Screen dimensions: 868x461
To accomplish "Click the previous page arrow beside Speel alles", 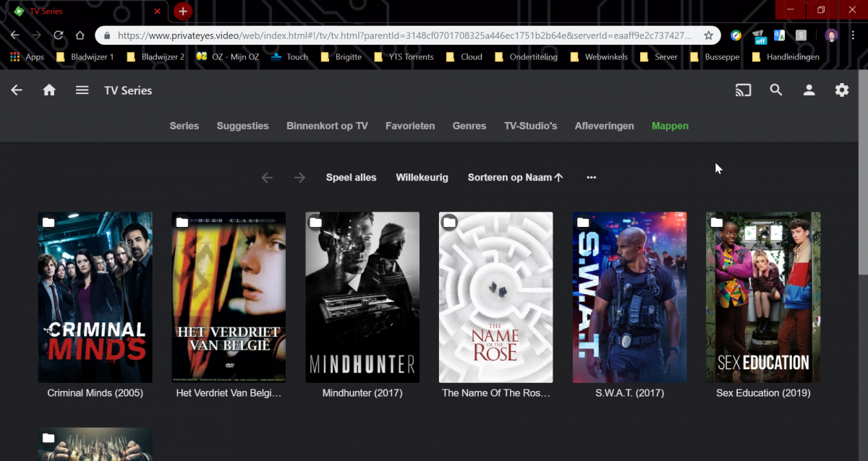I will pos(267,177).
